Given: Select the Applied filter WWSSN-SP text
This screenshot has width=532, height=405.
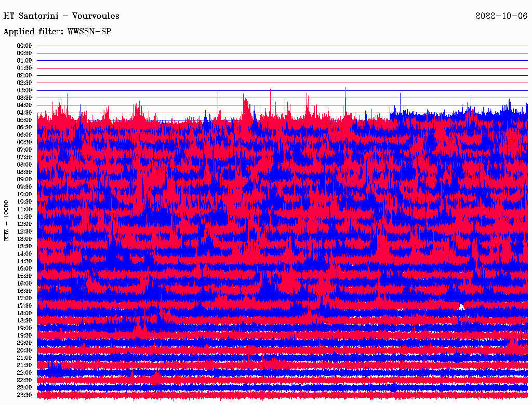Looking at the screenshot, I should 57,32.
